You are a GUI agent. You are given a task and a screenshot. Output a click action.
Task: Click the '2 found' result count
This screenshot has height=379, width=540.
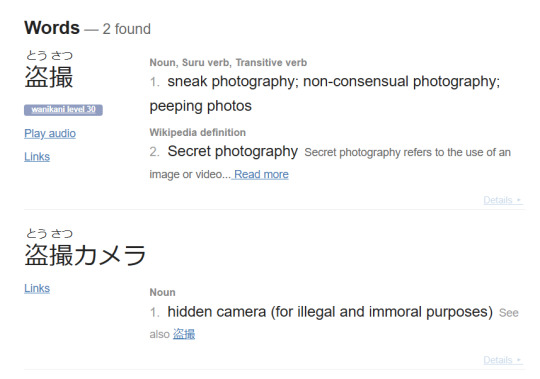click(126, 29)
